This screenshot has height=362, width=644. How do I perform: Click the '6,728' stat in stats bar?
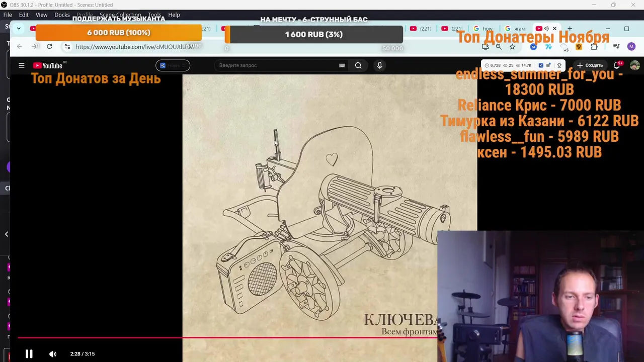[x=492, y=65]
